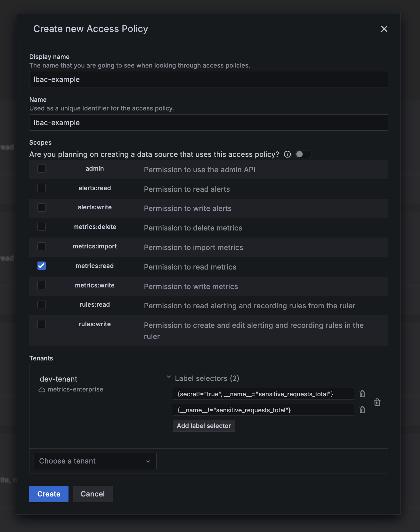Click the Create button
The width and height of the screenshot is (420, 532).
point(49,494)
